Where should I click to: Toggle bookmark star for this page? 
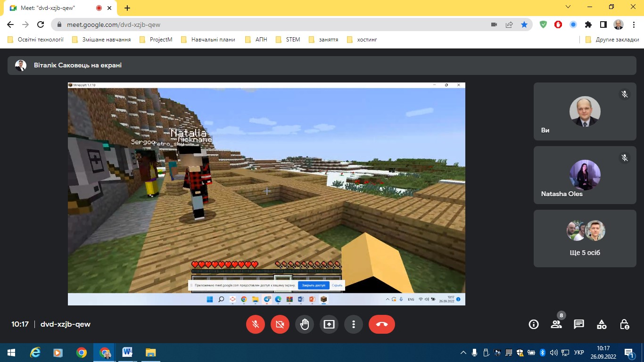[x=524, y=25]
